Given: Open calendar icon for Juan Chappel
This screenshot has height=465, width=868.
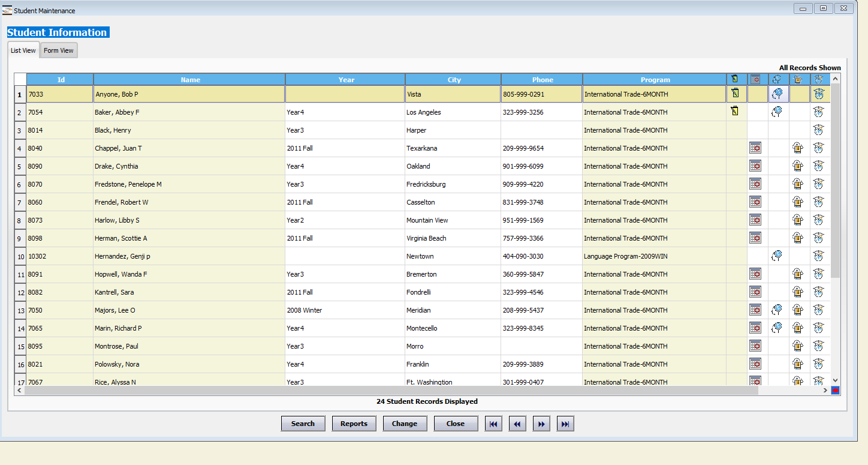Looking at the screenshot, I should click(755, 148).
